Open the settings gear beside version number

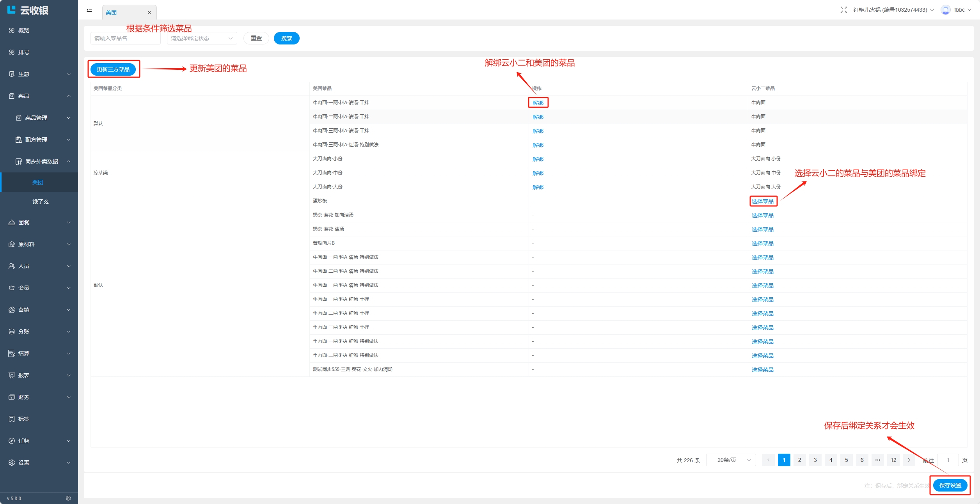(x=68, y=498)
